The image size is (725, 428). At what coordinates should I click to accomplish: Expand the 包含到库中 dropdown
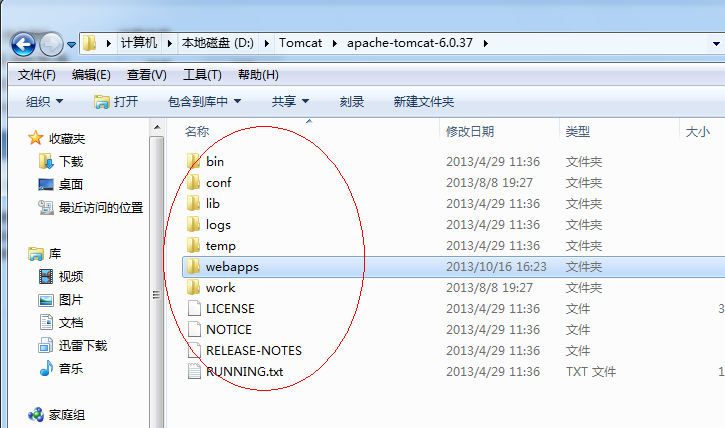204,101
